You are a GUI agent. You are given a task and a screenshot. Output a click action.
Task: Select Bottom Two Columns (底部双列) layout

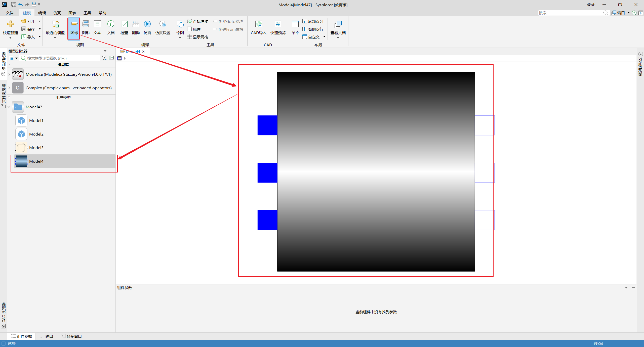point(313,21)
